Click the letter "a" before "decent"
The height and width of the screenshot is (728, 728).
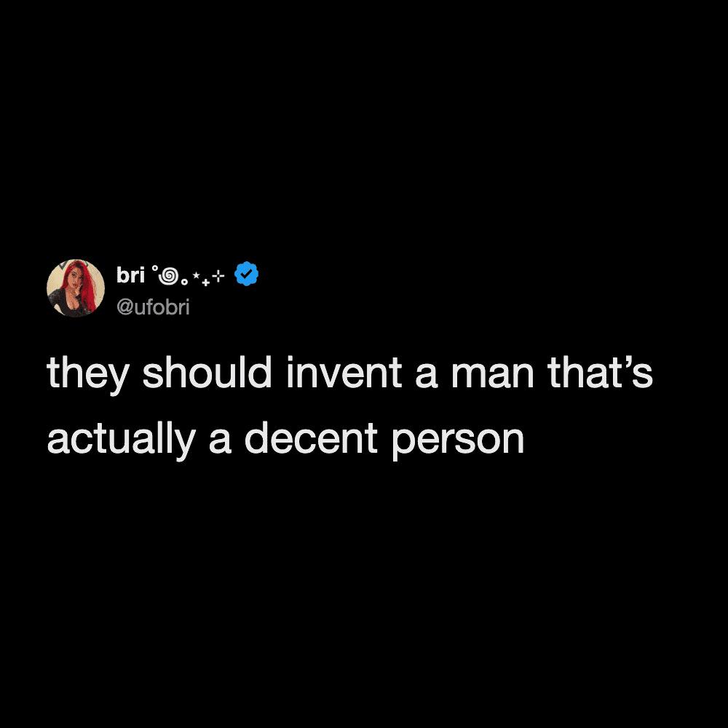click(x=220, y=441)
